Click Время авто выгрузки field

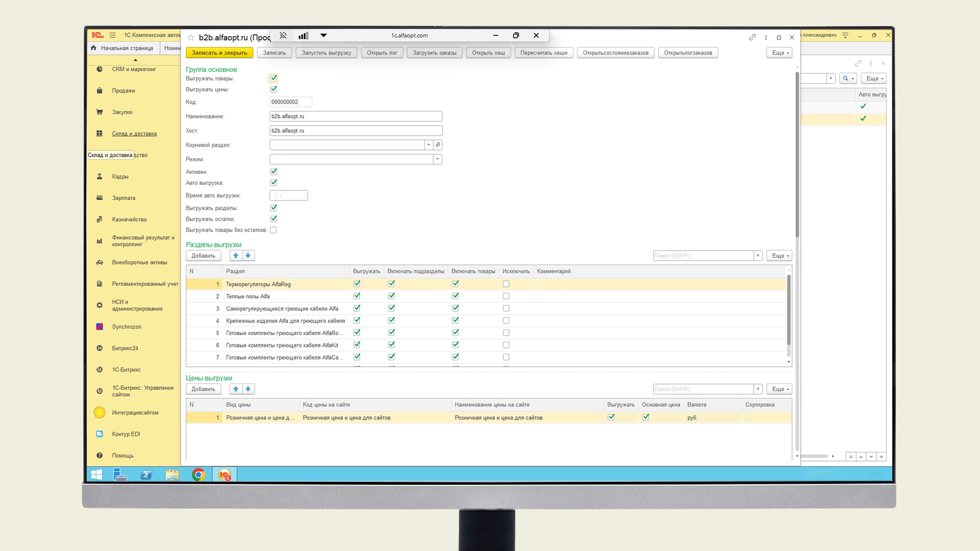288,195
